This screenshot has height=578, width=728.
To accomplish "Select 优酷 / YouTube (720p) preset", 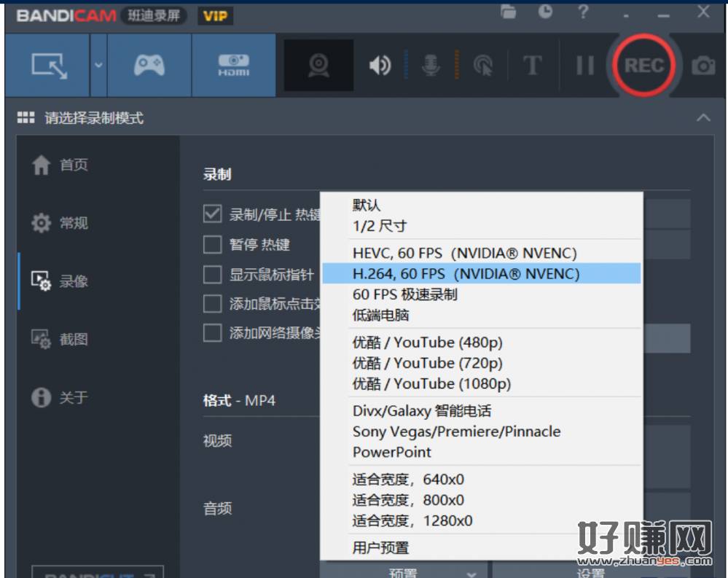I will 428,363.
